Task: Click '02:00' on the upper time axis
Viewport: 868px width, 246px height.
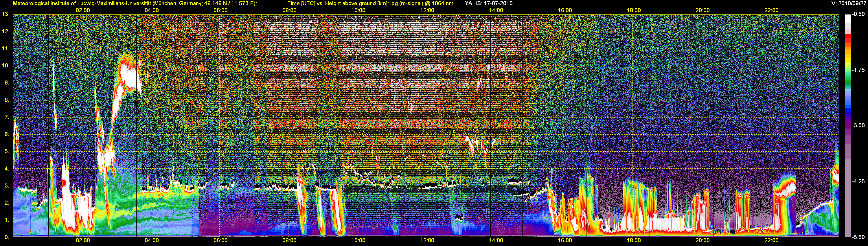Action: [x=83, y=10]
